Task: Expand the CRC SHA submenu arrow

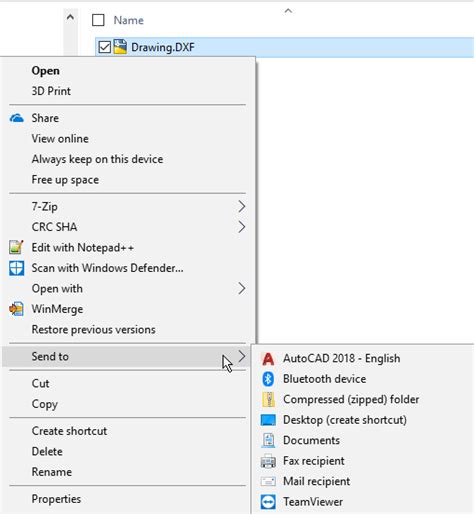Action: [242, 227]
